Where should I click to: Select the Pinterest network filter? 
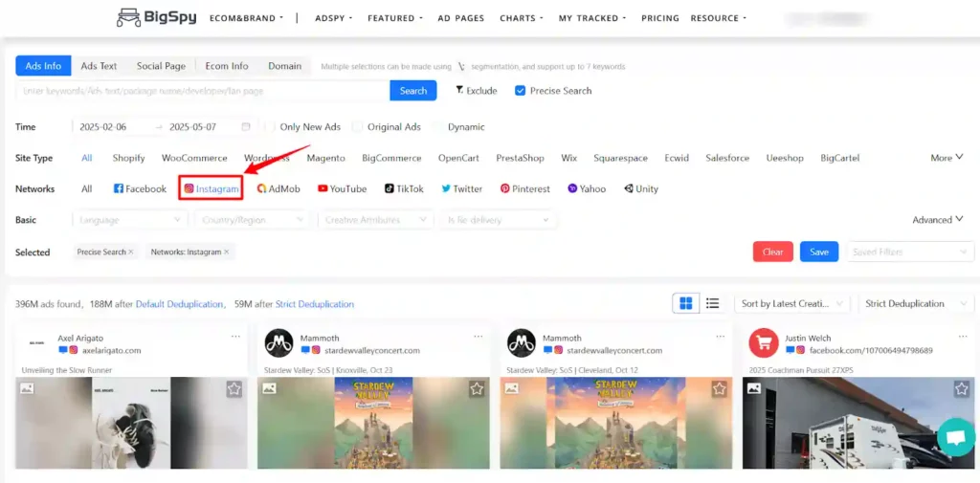[525, 188]
